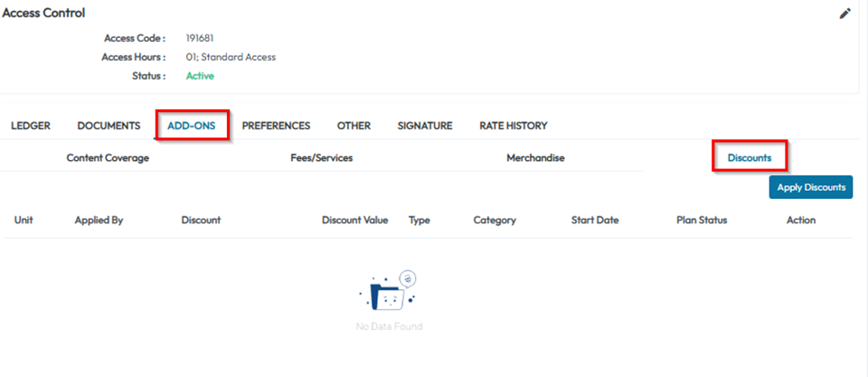Select the Discounts sub-tab
The width and height of the screenshot is (868, 377).
[x=750, y=157]
